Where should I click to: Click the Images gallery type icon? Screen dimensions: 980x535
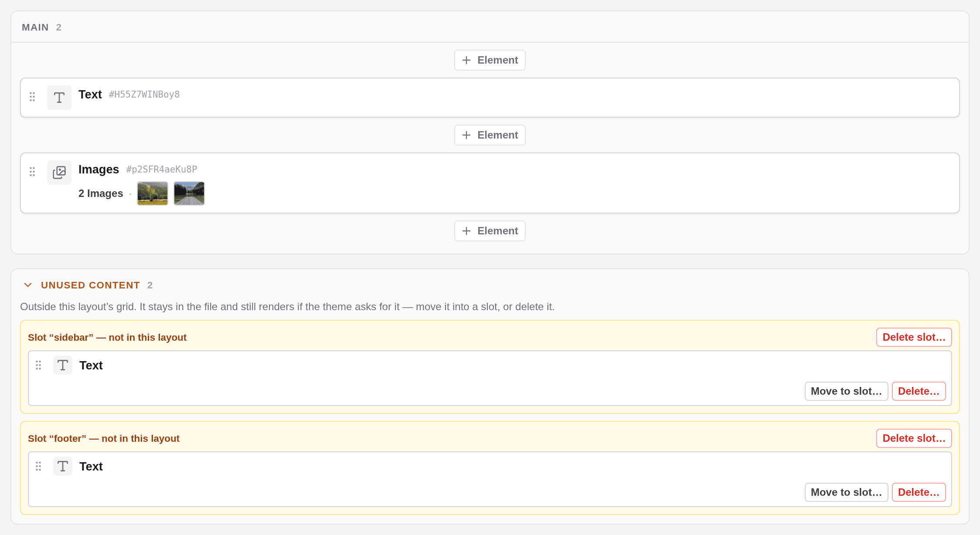(x=59, y=173)
